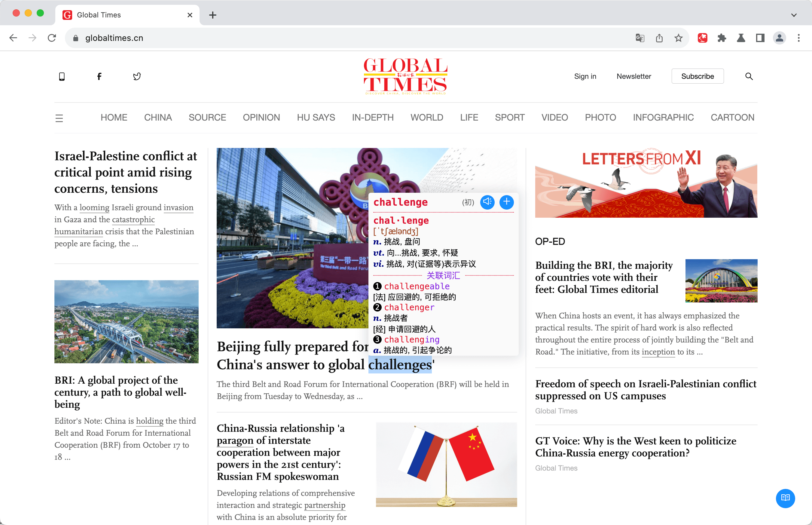
Task: Open Global Times Twitter page icon
Action: point(137,76)
